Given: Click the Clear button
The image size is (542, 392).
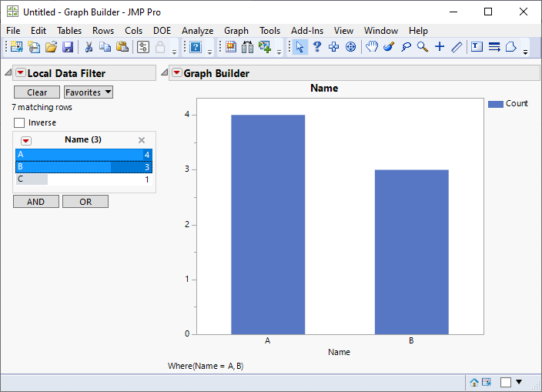Looking at the screenshot, I should (37, 92).
